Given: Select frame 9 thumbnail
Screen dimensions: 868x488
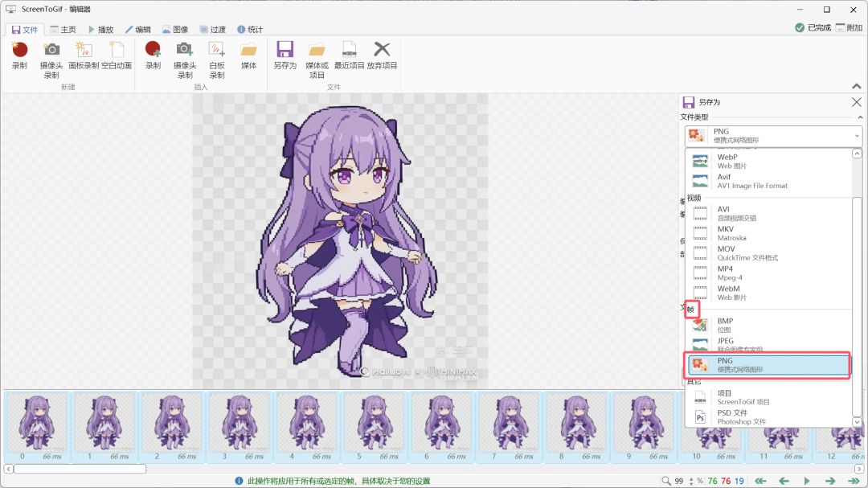Looking at the screenshot, I should pyautogui.click(x=644, y=427).
